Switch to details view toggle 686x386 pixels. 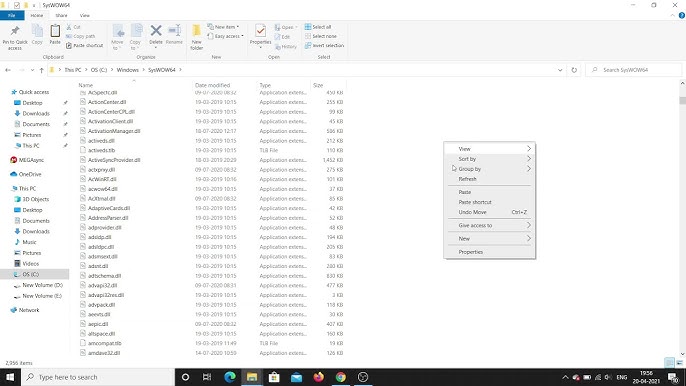click(x=669, y=363)
